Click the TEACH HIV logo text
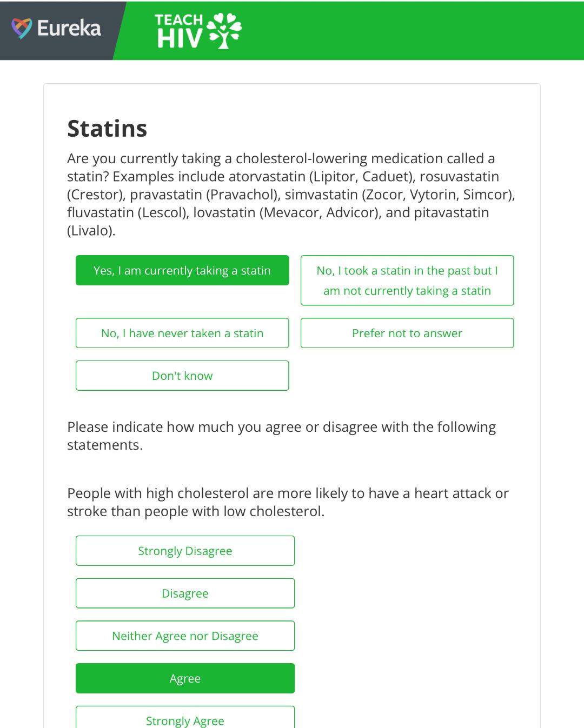The image size is (584, 728). click(178, 31)
